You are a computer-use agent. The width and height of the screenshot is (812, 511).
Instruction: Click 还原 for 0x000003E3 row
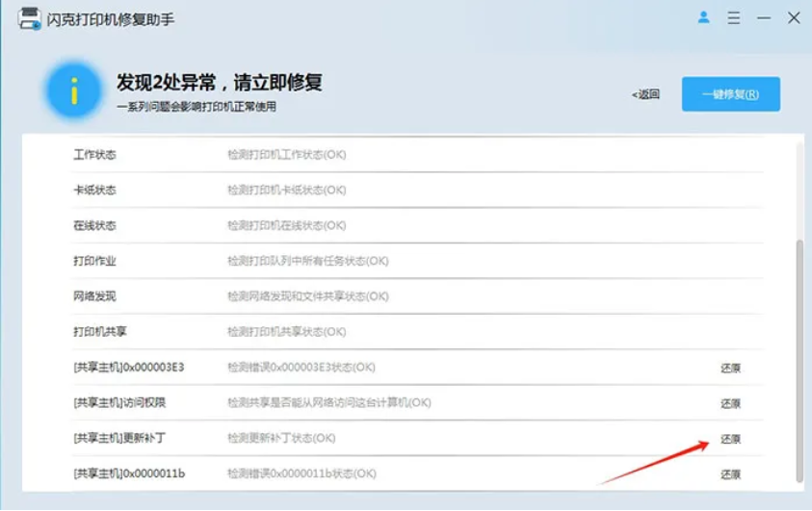pyautogui.click(x=730, y=368)
